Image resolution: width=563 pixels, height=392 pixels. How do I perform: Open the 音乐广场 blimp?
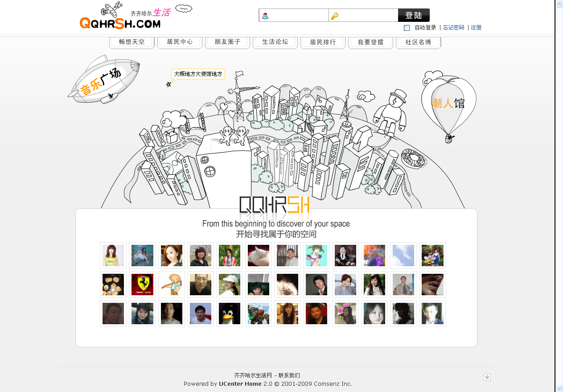point(103,79)
